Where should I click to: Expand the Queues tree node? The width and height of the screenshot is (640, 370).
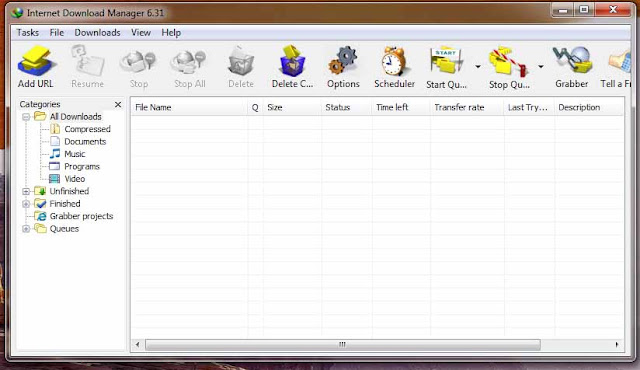tap(26, 229)
